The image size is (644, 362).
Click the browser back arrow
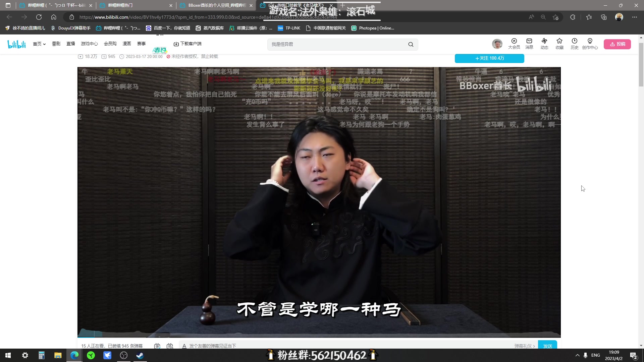coord(9,17)
